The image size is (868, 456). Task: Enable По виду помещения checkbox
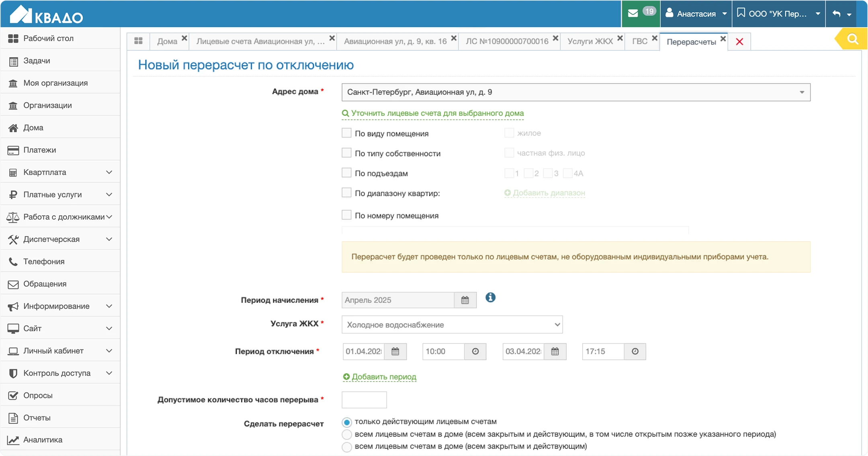[x=346, y=133]
